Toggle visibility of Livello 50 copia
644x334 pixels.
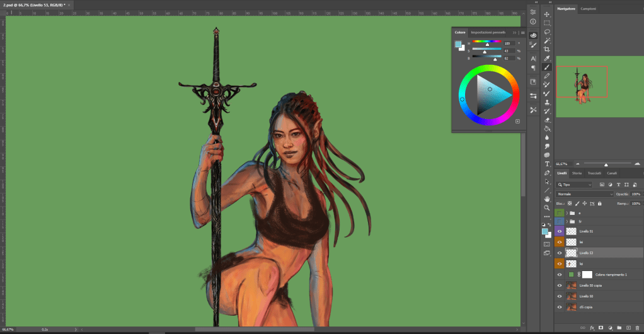[560, 285]
